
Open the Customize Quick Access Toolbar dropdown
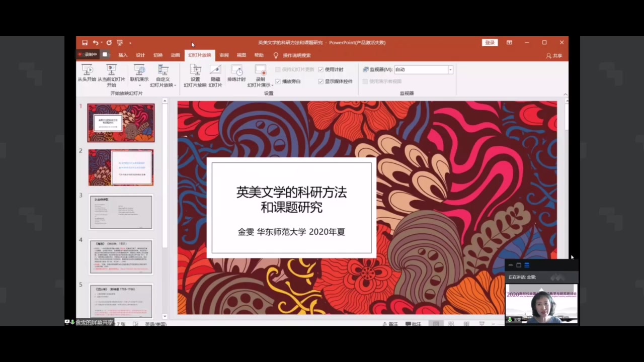(130, 43)
